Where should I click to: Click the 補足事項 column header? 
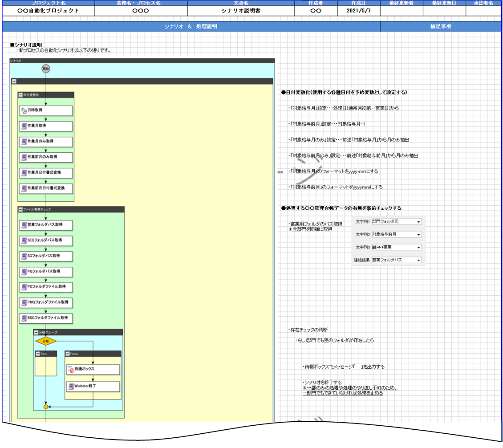click(x=440, y=26)
